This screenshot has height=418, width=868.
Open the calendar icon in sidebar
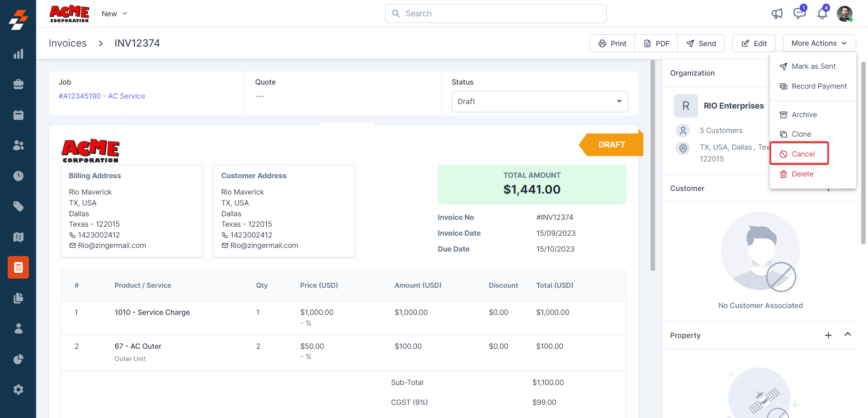18,115
